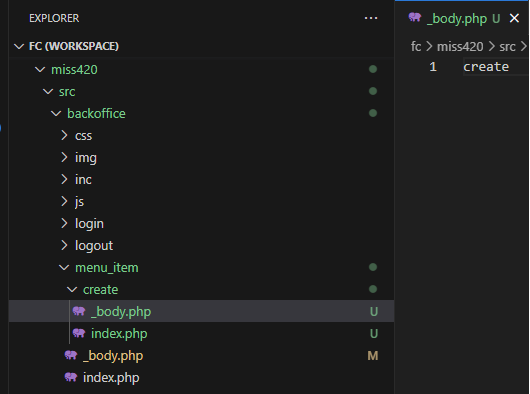The image size is (530, 394).
Task: Click the src breadcrumb segment
Action: coord(507,47)
